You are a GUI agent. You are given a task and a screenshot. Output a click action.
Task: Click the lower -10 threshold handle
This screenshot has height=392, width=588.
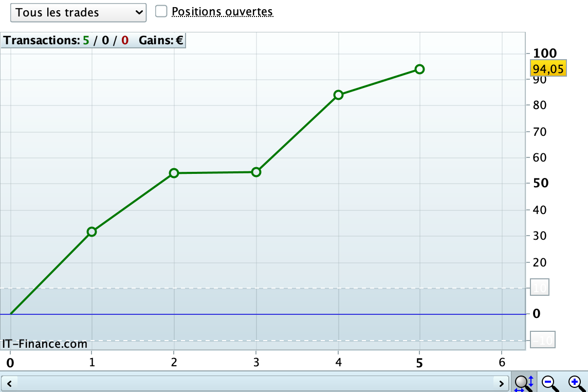[x=542, y=340]
